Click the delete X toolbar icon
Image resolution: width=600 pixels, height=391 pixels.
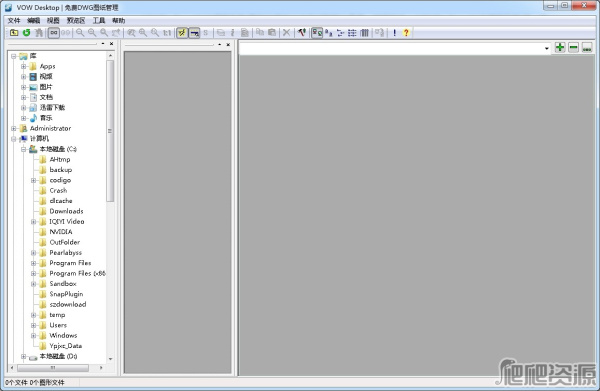(286, 33)
